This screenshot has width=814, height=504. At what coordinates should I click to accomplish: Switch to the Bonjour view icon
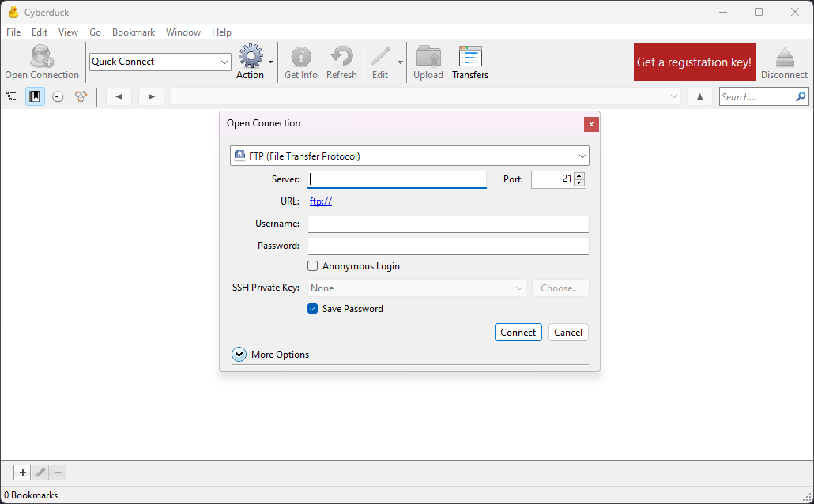pos(81,96)
